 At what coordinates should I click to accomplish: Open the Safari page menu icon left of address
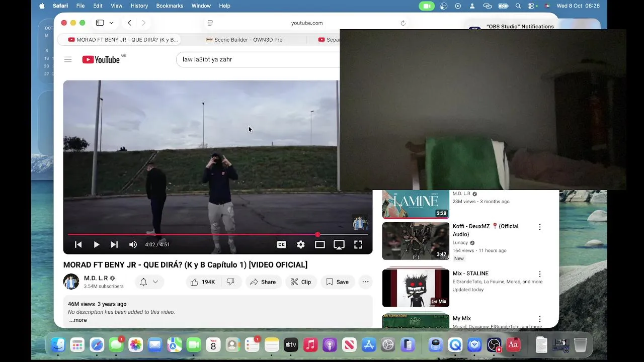[x=210, y=23]
